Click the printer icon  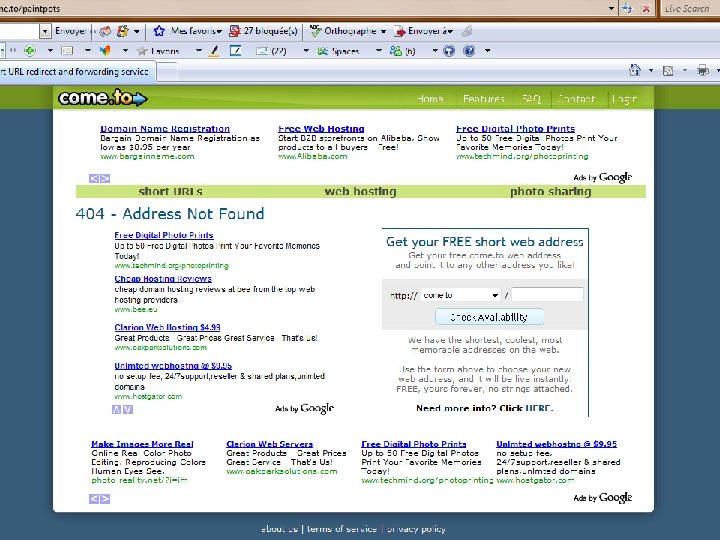(703, 70)
